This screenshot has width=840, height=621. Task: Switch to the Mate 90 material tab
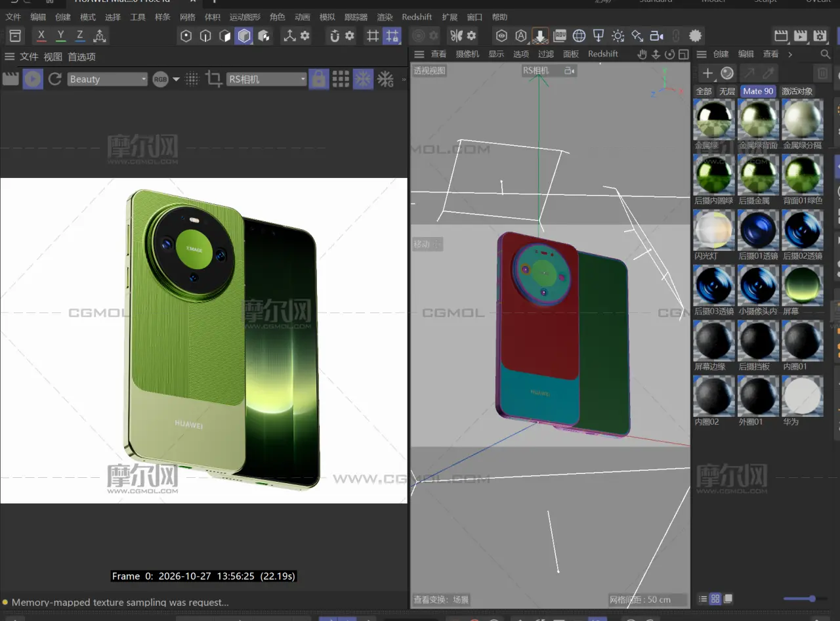click(x=758, y=91)
